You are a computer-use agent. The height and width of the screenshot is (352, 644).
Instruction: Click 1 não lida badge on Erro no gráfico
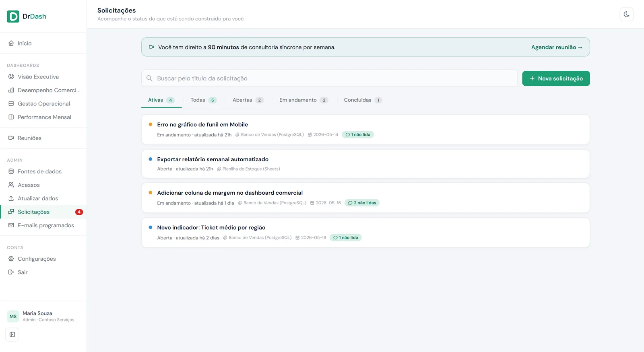358,135
